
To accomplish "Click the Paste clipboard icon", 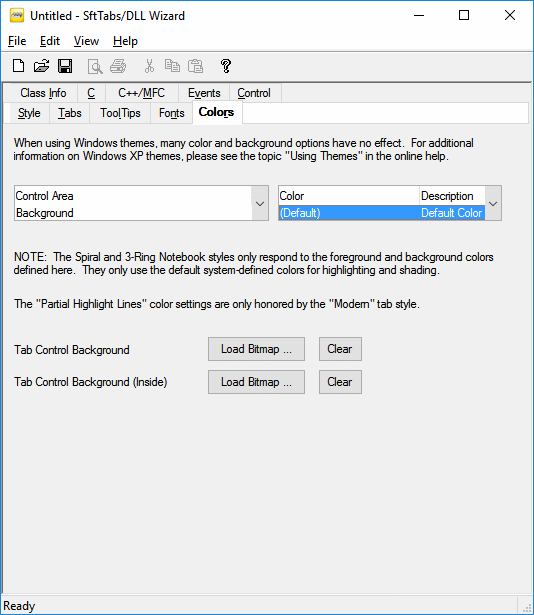I will click(x=195, y=66).
